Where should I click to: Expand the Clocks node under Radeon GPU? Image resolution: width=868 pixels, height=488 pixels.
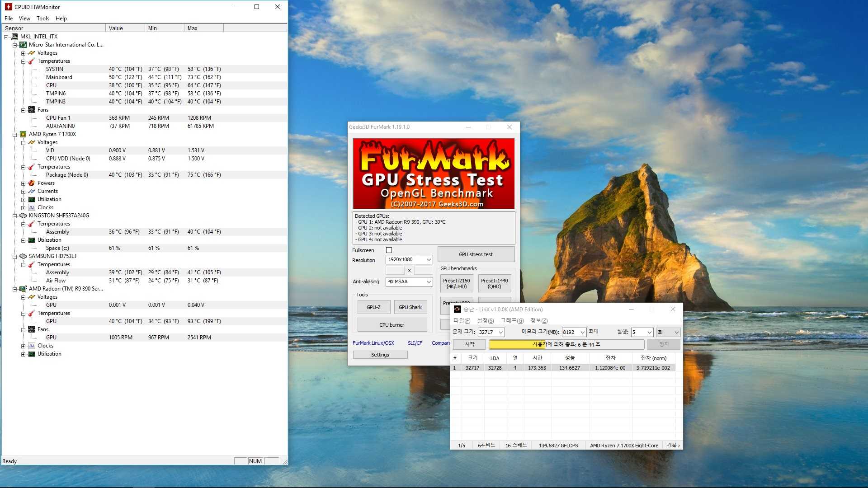pyautogui.click(x=23, y=346)
